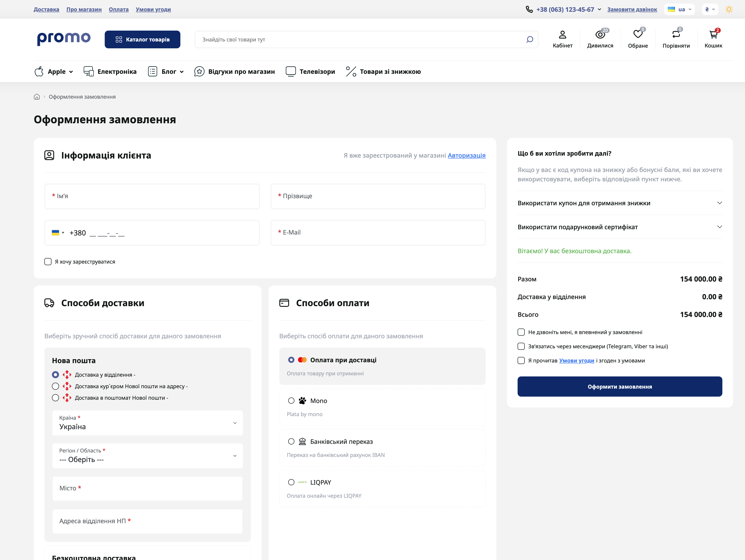The width and height of the screenshot is (745, 560).
Task: Click into the E-Mail input field
Action: coord(378,233)
